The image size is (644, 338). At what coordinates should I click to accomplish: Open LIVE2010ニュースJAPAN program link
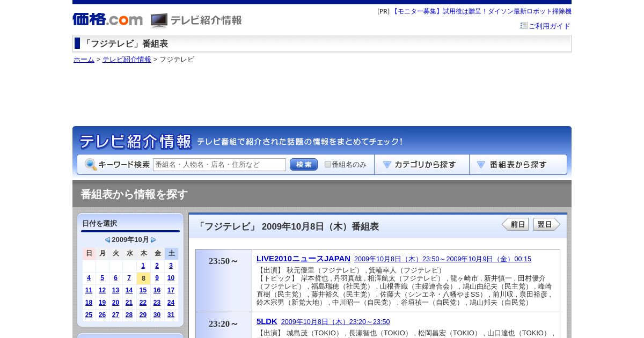click(303, 259)
